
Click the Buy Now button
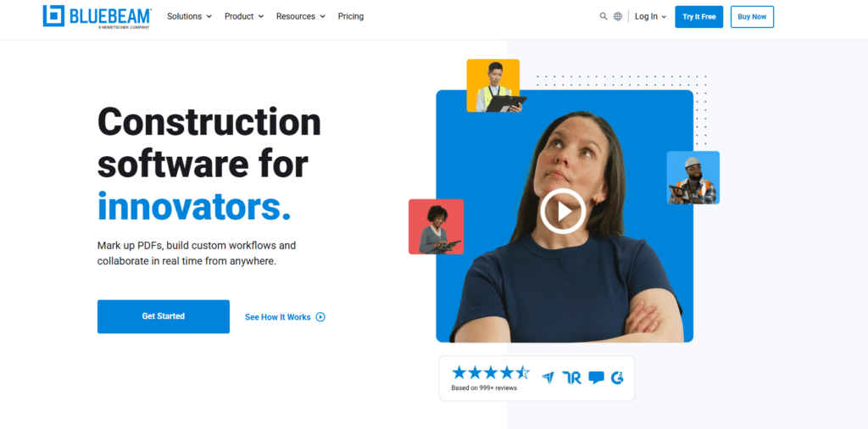tap(752, 17)
